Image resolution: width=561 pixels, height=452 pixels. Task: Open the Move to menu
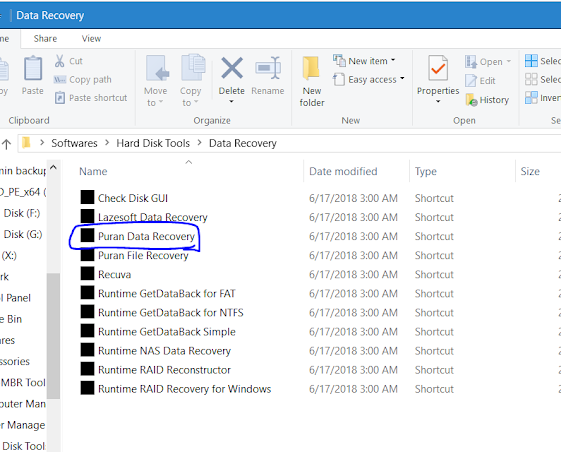click(156, 81)
